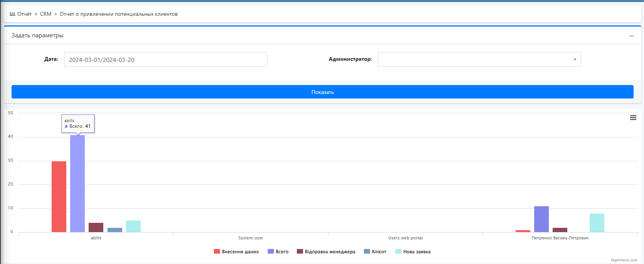Click the Дата range input field
Image resolution: width=644 pixels, height=264 pixels.
[x=165, y=59]
